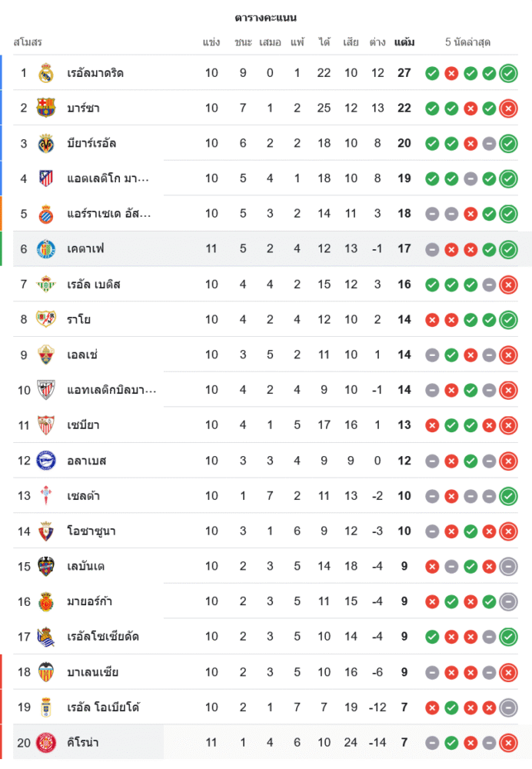Open team link เรอัล เบติส
The width and height of the screenshot is (532, 769).
94,285
